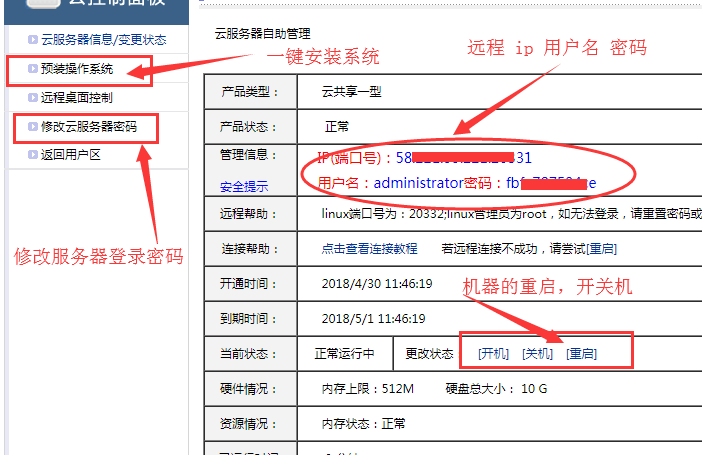Click the 硬件情况： label cell
This screenshot has height=455, width=702.
tap(250, 389)
